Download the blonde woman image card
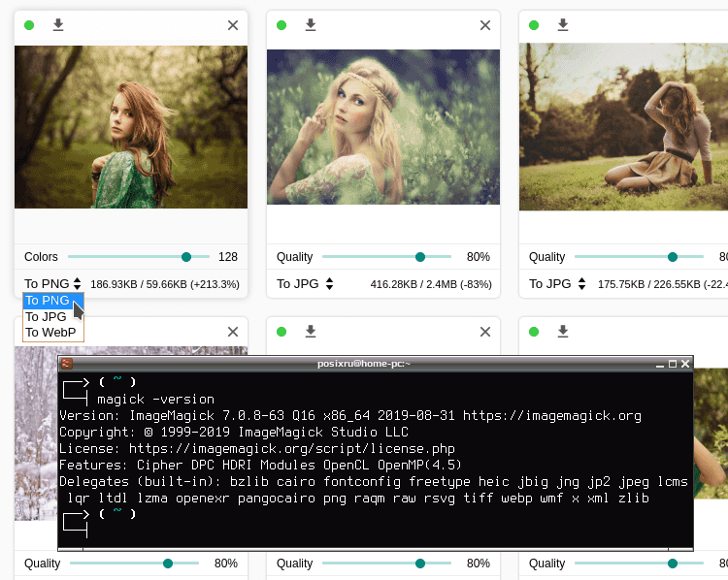Screen dimensions: 728x580 311,25
